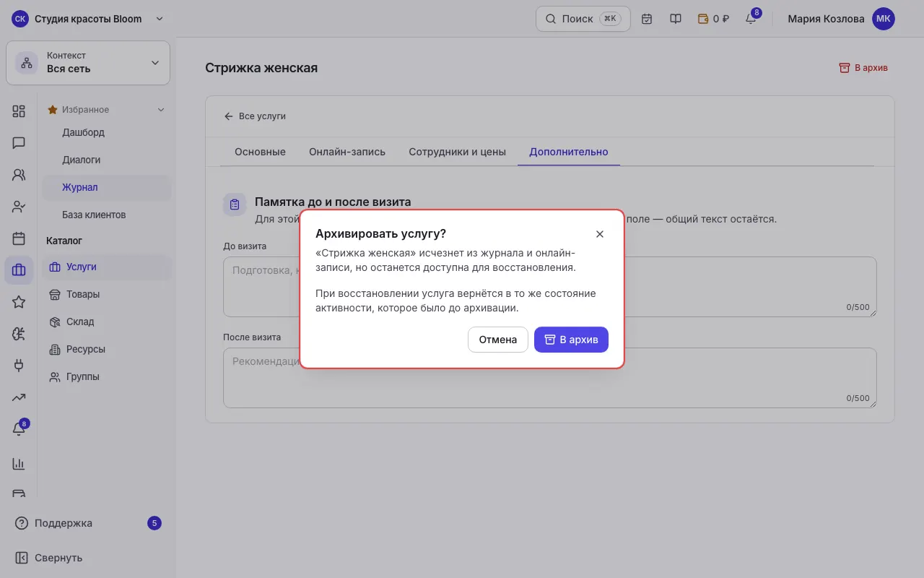Open the star icon in the rail
The image size is (924, 578).
pos(19,302)
